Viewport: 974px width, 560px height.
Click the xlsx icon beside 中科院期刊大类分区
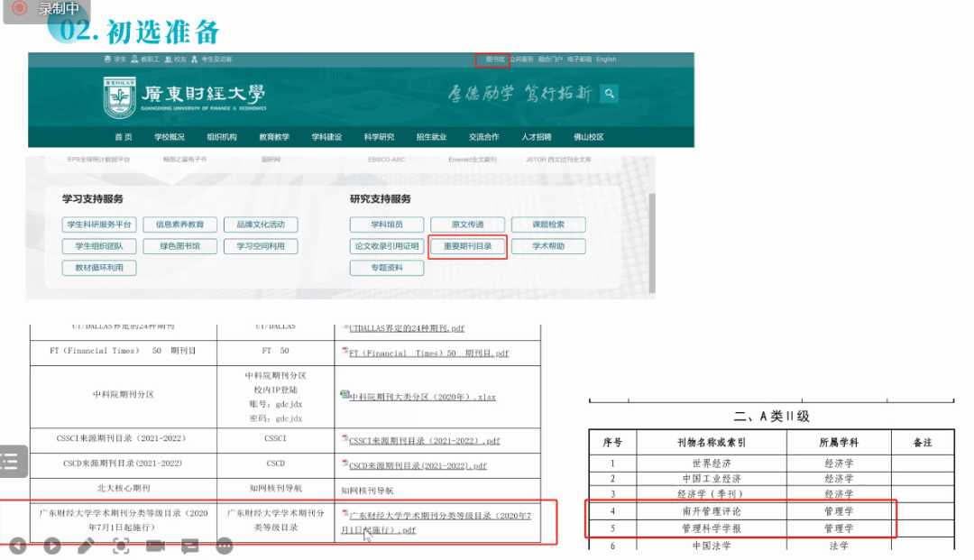pos(345,394)
